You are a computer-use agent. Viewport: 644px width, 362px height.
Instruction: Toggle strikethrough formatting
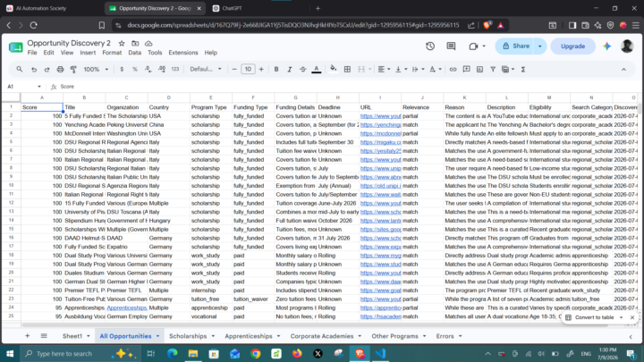[x=302, y=70]
